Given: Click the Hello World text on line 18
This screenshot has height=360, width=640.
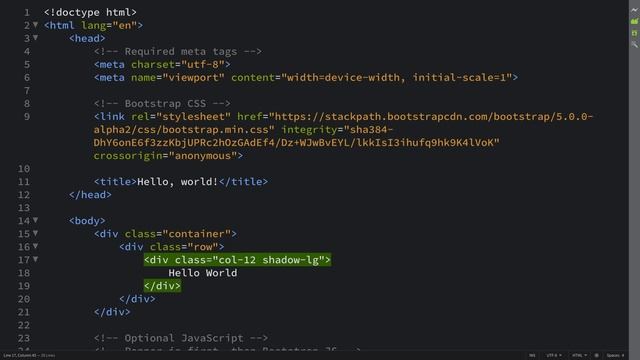Looking at the screenshot, I should [202, 273].
